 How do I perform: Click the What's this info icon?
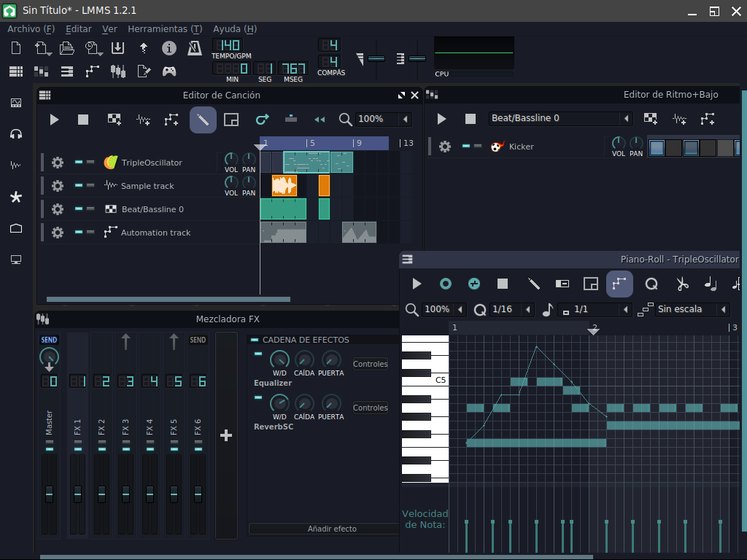tap(169, 48)
